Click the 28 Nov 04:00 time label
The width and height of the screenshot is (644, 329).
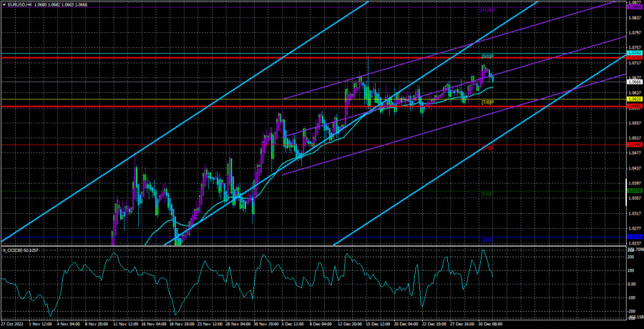(238, 325)
